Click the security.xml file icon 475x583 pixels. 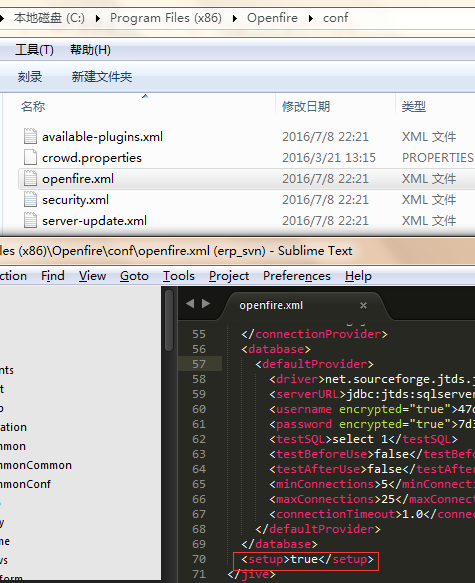click(x=30, y=199)
